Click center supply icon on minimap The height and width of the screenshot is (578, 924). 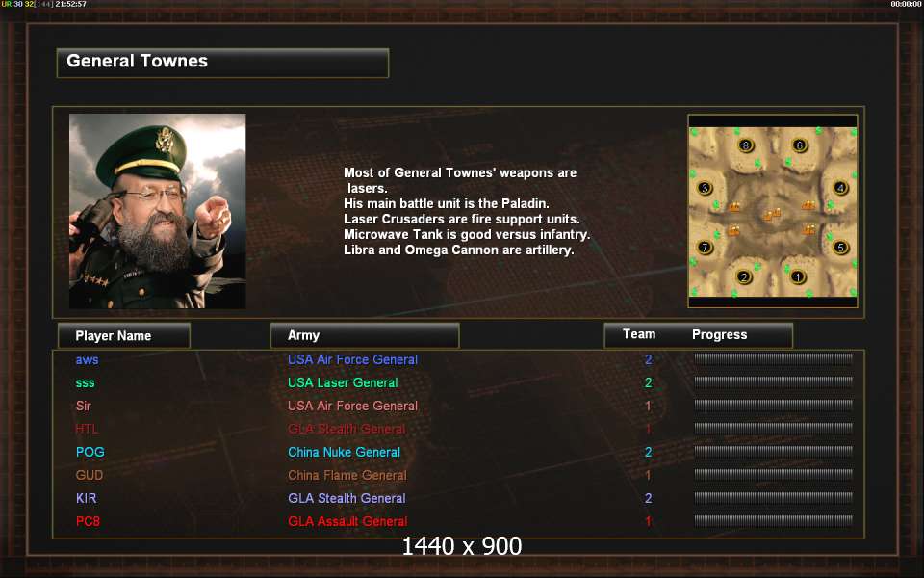tap(772, 215)
